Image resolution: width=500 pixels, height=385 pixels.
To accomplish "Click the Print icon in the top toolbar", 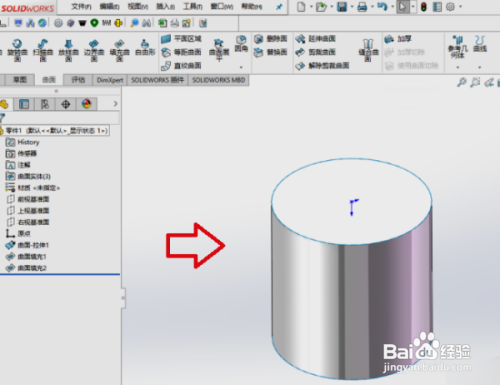I will coord(362,7).
